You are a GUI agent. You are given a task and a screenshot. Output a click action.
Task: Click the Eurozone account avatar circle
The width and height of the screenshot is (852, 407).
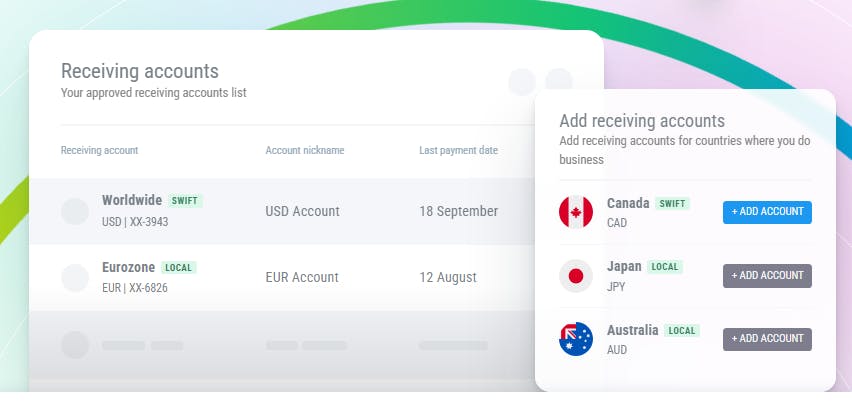pyautogui.click(x=75, y=277)
